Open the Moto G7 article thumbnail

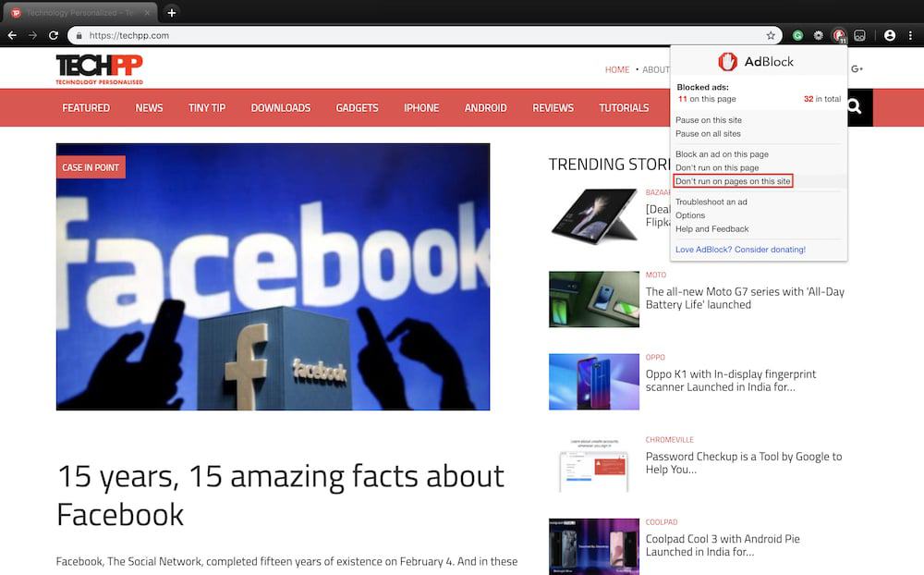point(594,299)
